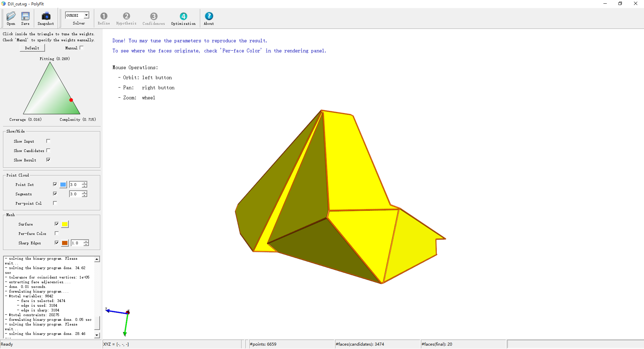Toggle Show Candidates checkbox

(48, 151)
